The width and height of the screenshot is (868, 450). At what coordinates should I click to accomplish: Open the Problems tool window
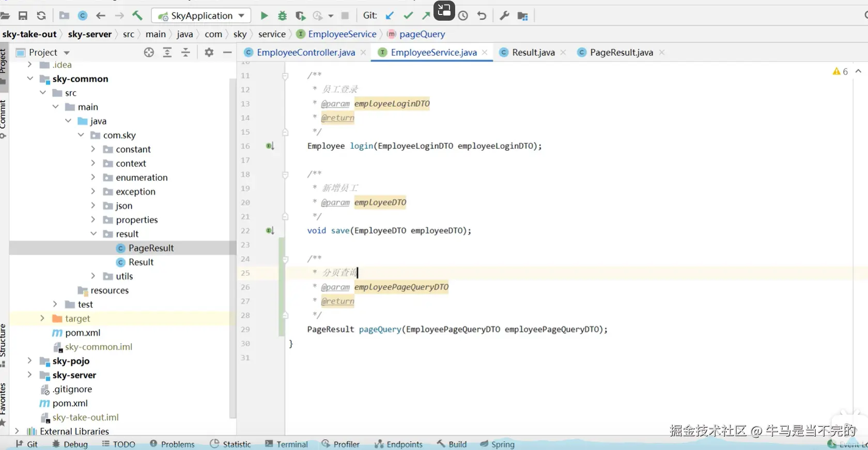pos(172,444)
